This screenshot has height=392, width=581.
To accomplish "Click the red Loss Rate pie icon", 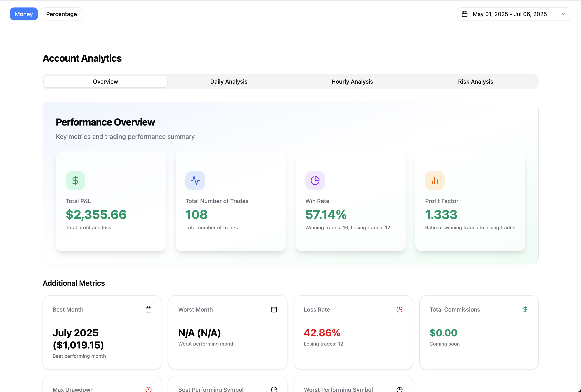I will click(399, 309).
